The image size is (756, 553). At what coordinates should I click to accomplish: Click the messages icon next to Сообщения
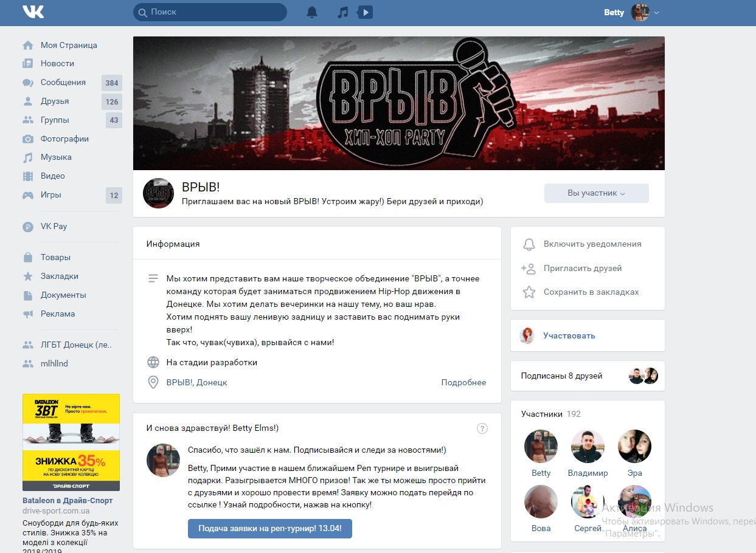coord(28,83)
